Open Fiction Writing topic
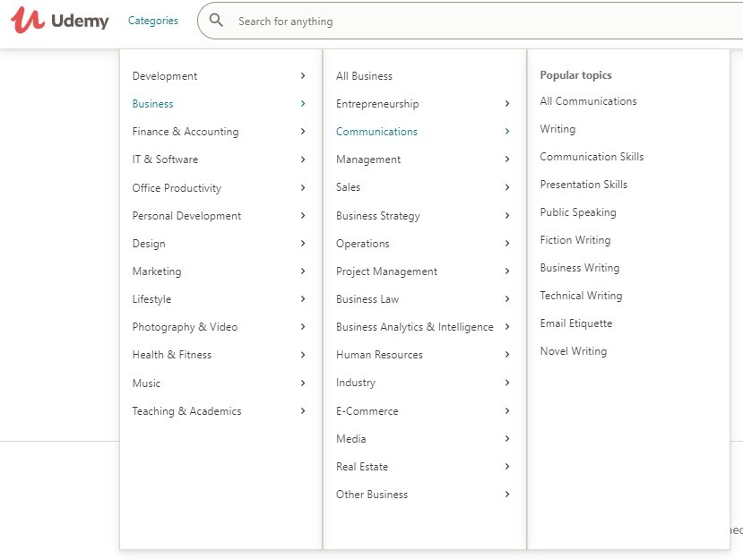743x560 pixels. click(575, 240)
